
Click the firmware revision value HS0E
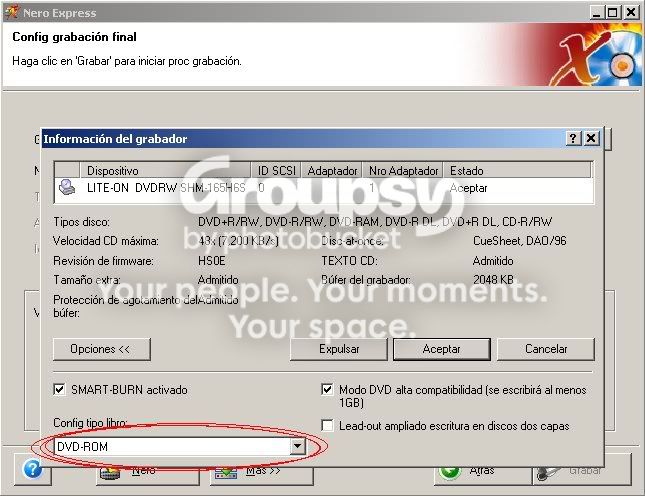[x=211, y=261]
